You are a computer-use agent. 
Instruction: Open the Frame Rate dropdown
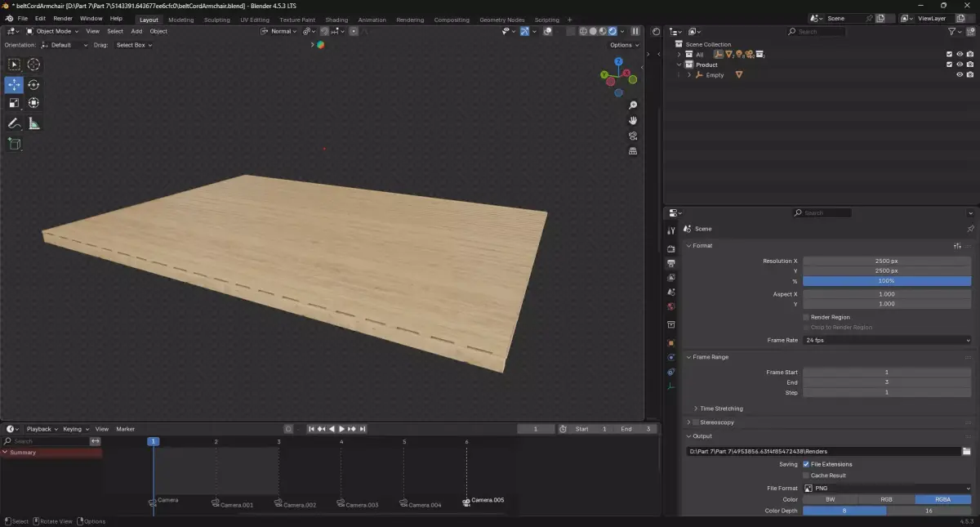[x=887, y=340]
